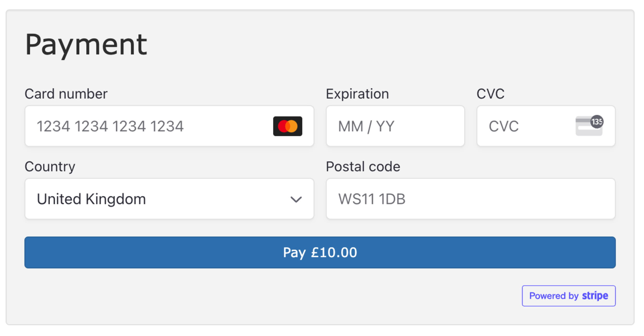Click the CVC label above field

tap(490, 94)
